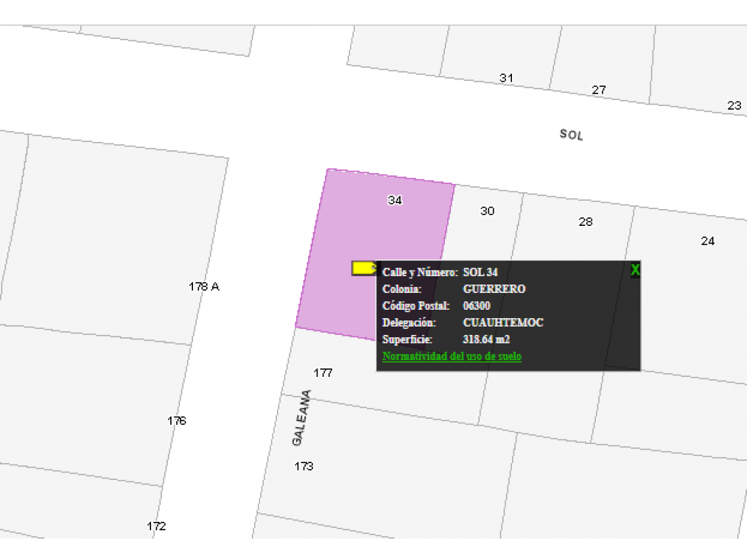The width and height of the screenshot is (747, 560).
Task: Close the SOL 34 info popup
Action: (x=635, y=270)
